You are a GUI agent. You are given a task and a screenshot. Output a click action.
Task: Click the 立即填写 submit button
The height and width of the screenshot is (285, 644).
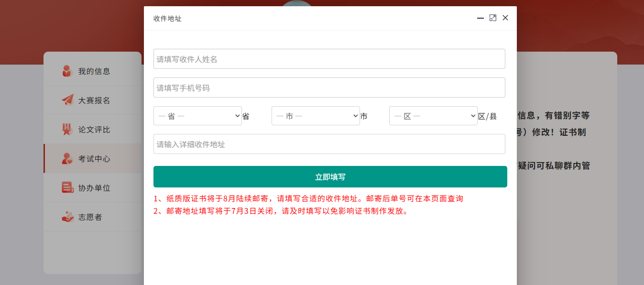point(330,177)
